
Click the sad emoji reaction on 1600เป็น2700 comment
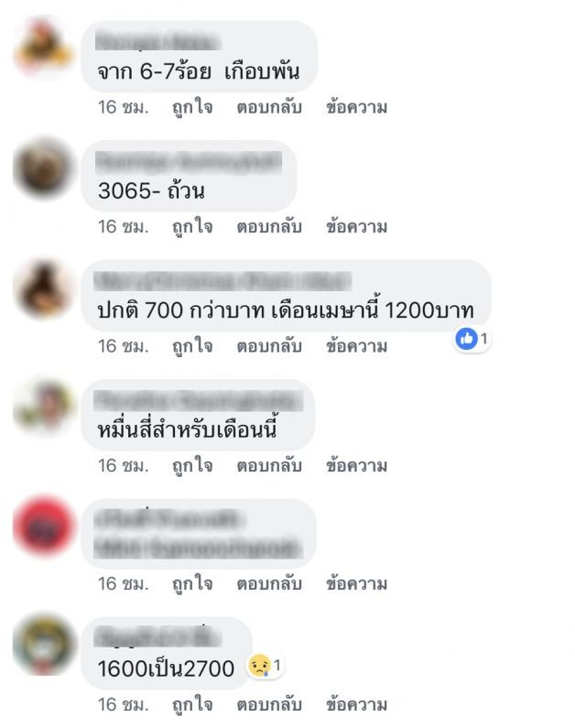(x=259, y=667)
